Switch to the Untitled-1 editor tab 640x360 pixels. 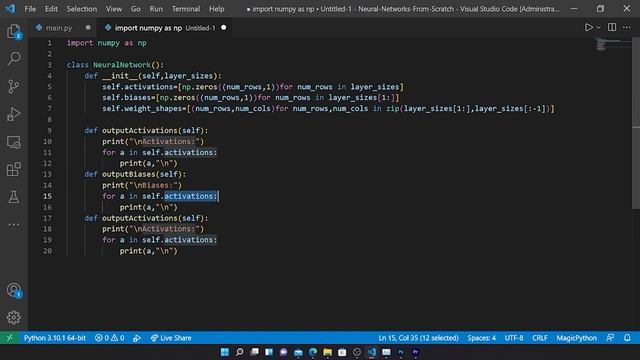165,28
